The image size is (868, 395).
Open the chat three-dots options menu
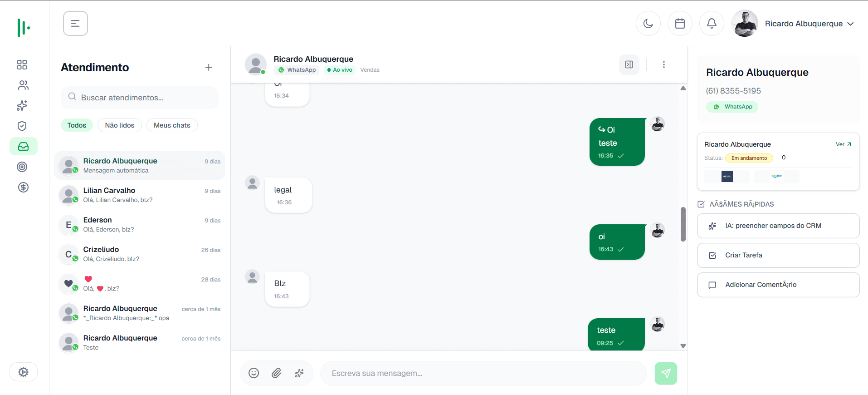pos(664,64)
